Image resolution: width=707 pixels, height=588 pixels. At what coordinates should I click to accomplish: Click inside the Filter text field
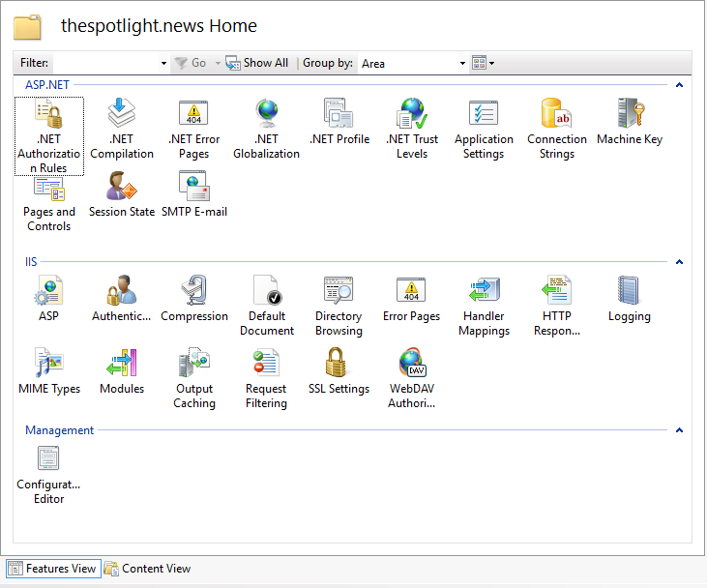(106, 63)
